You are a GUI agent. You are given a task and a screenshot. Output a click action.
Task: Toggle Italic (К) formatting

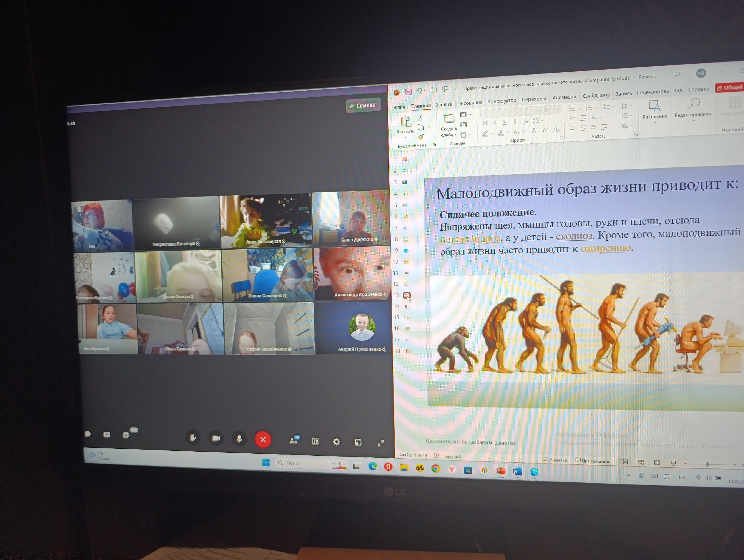(495, 123)
